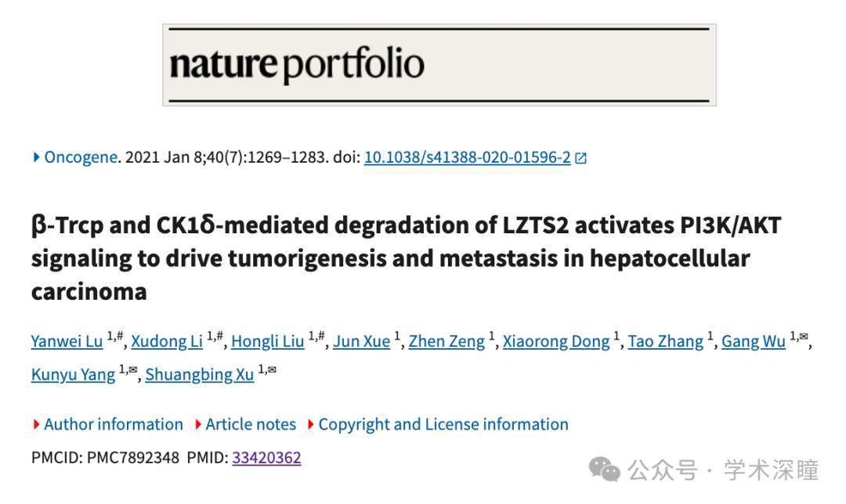The height and width of the screenshot is (504, 846).
Task: Click the external link icon beside the DOI
Action: [x=580, y=158]
